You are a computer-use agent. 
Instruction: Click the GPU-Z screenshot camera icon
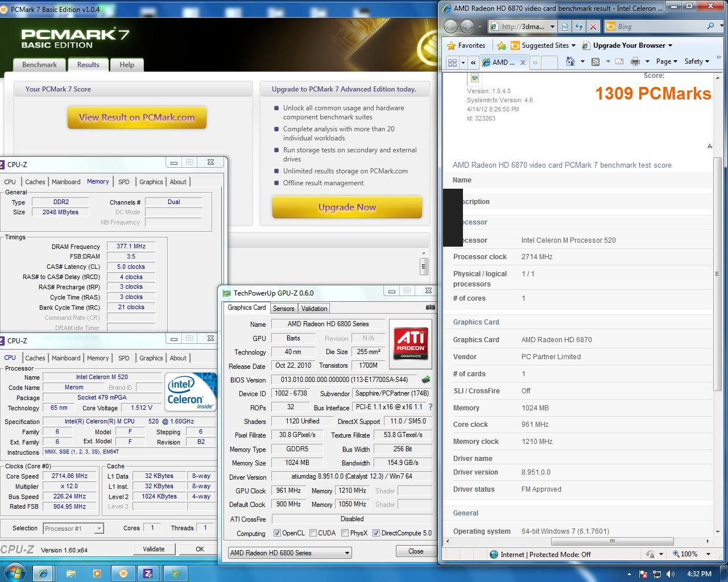pos(431,307)
